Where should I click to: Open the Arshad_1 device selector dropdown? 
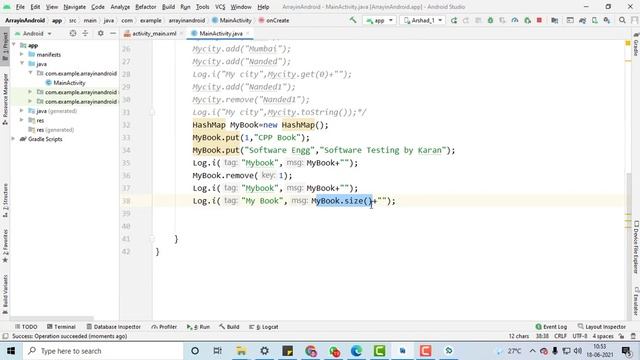[422, 20]
